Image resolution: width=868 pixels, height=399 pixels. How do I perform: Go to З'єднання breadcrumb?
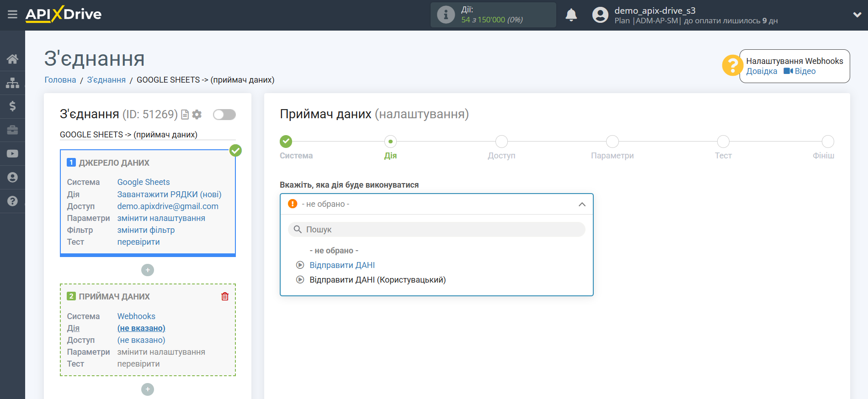click(106, 80)
